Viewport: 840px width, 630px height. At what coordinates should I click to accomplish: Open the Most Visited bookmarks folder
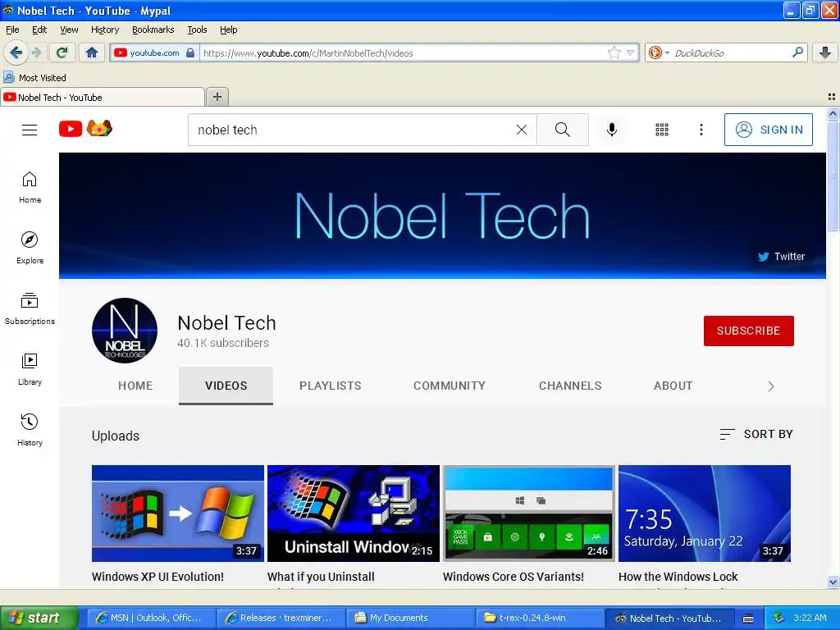[x=34, y=78]
